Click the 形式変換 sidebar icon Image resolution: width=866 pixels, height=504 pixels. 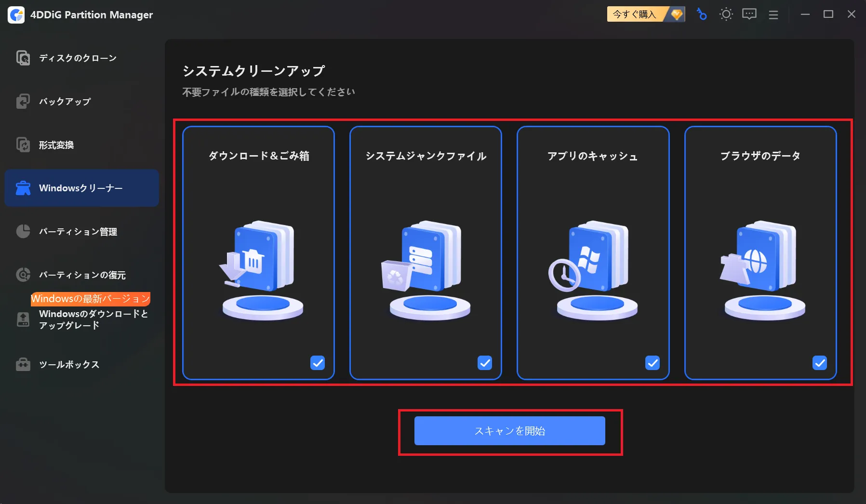click(23, 145)
